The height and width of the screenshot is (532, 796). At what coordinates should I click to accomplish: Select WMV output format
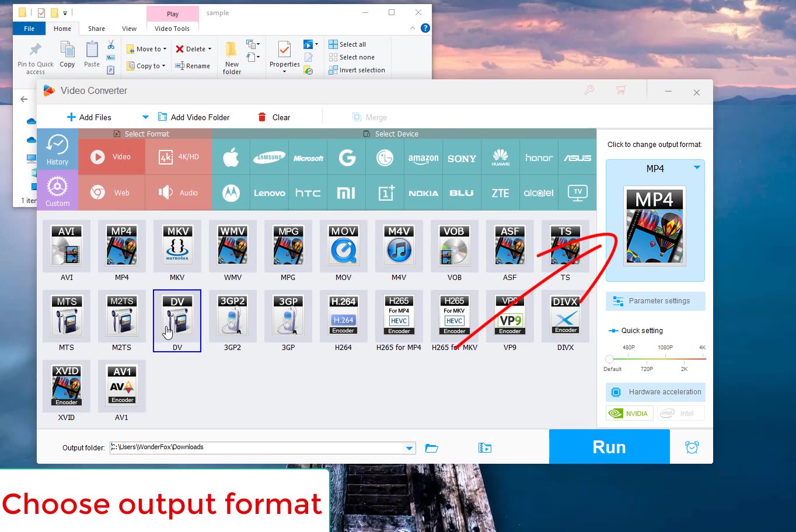[232, 246]
